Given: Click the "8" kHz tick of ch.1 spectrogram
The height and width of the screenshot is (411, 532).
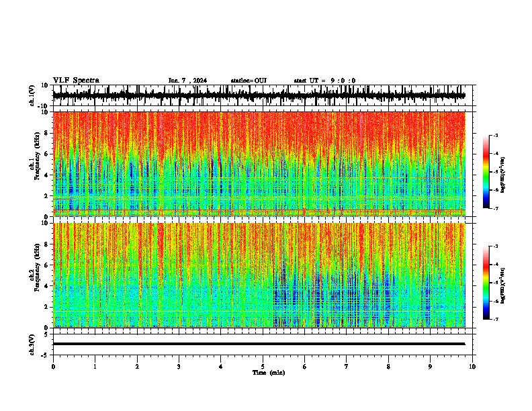Looking at the screenshot, I should (46, 133).
